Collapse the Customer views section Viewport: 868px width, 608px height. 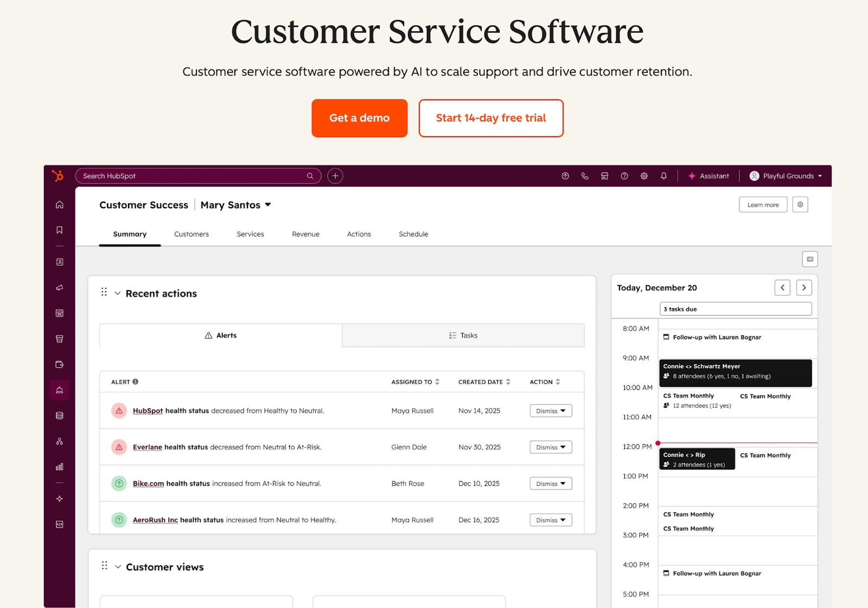click(x=118, y=567)
